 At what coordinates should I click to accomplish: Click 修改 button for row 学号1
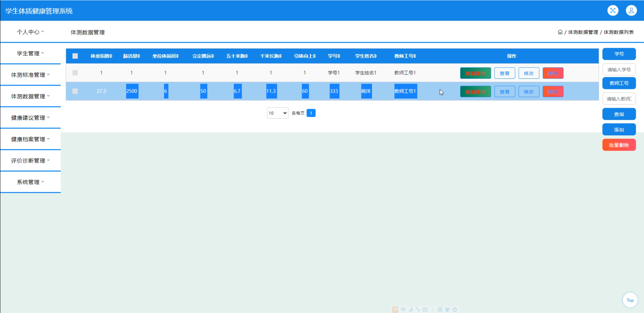pos(529,73)
